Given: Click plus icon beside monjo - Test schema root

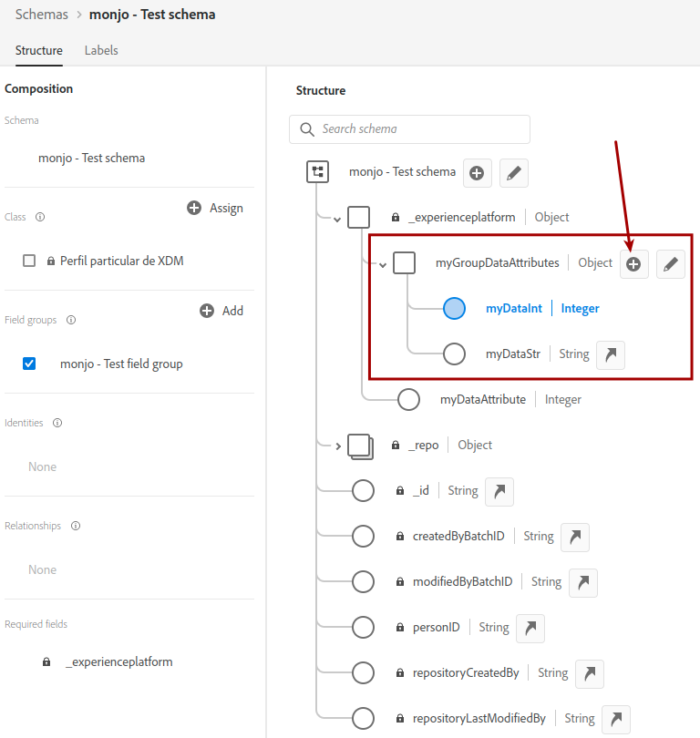Looking at the screenshot, I should (477, 173).
